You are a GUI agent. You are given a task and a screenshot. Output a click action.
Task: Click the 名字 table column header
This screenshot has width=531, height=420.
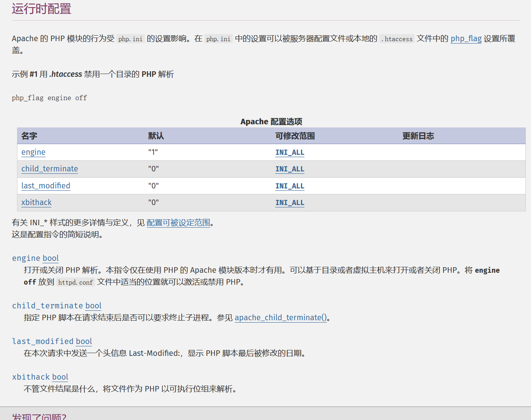point(29,136)
